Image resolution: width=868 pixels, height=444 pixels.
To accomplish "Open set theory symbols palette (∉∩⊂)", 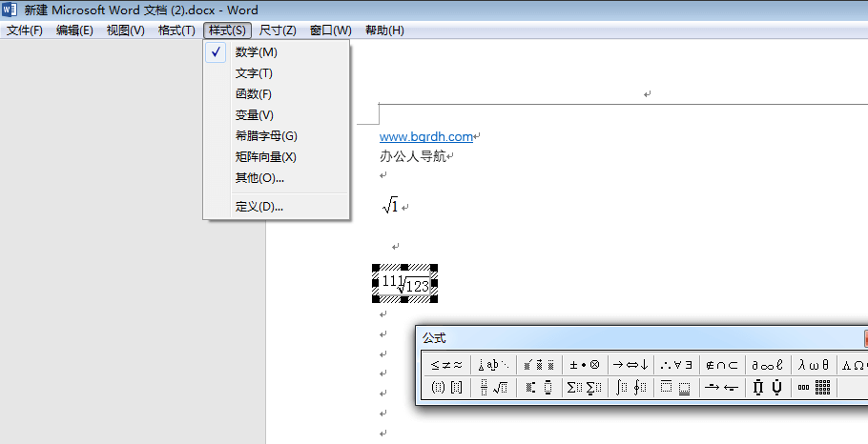I will point(722,365).
